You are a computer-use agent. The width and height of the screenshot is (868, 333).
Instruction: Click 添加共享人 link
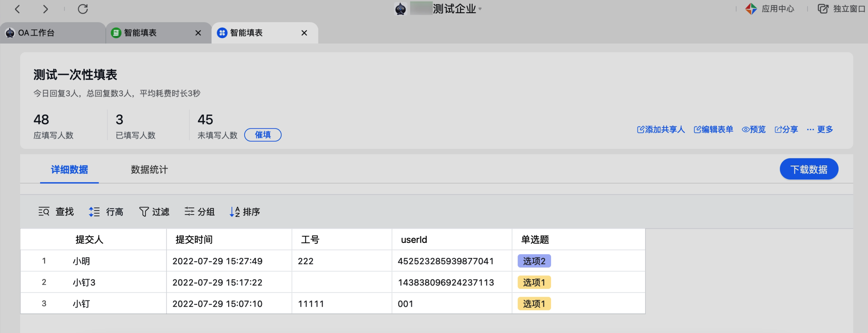tap(661, 130)
